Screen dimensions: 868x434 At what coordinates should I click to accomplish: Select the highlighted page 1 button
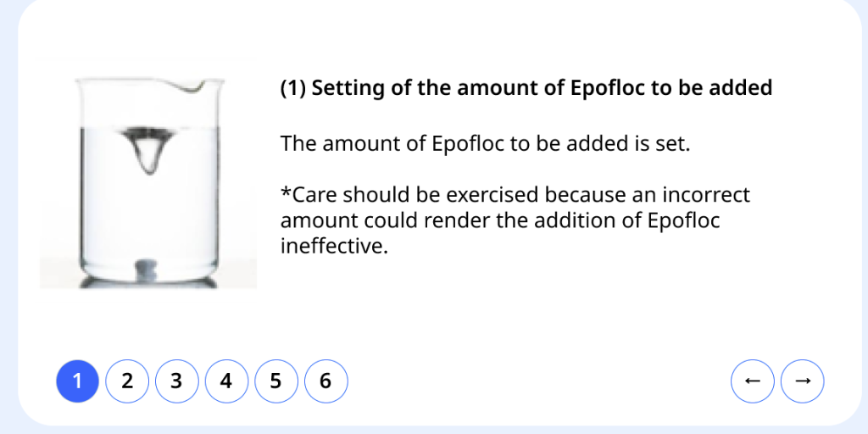(77, 381)
